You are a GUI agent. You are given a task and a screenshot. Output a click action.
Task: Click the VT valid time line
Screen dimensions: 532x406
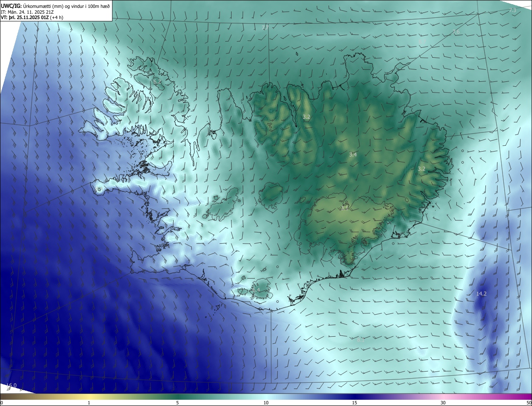point(32,17)
